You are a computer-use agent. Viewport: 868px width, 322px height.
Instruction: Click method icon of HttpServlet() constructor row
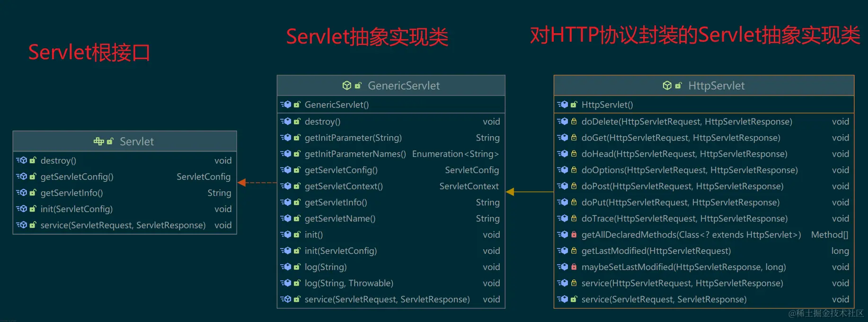point(563,105)
